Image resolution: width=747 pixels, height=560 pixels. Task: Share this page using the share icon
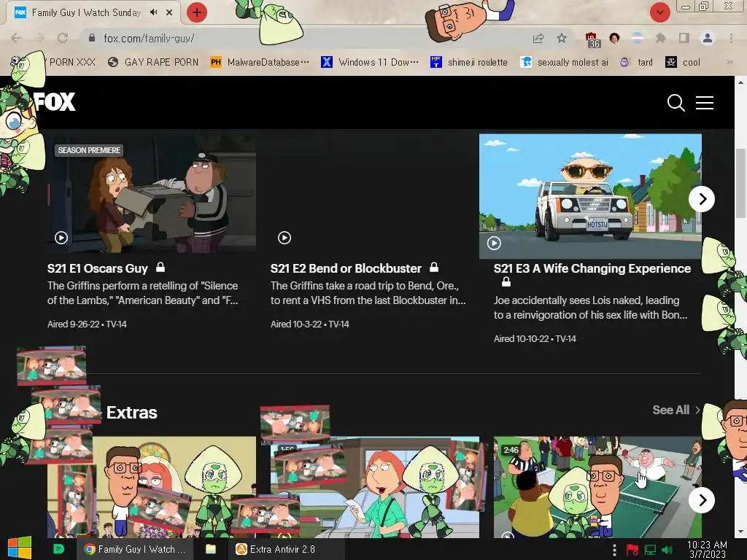pyautogui.click(x=538, y=38)
